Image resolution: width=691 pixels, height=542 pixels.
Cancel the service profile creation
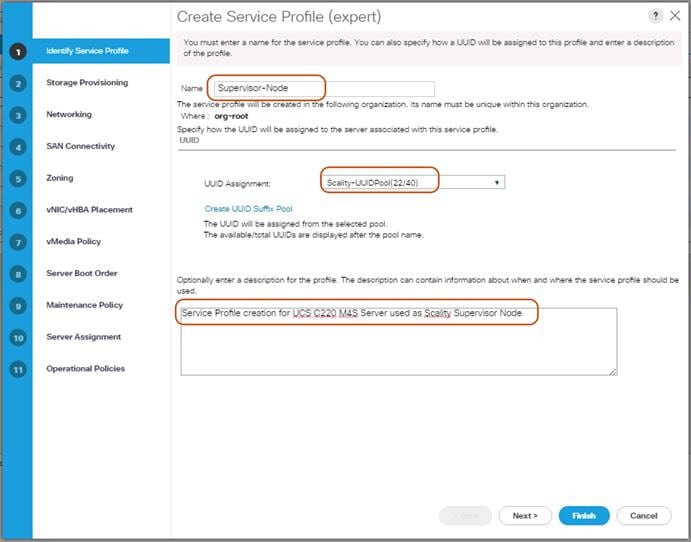[643, 516]
